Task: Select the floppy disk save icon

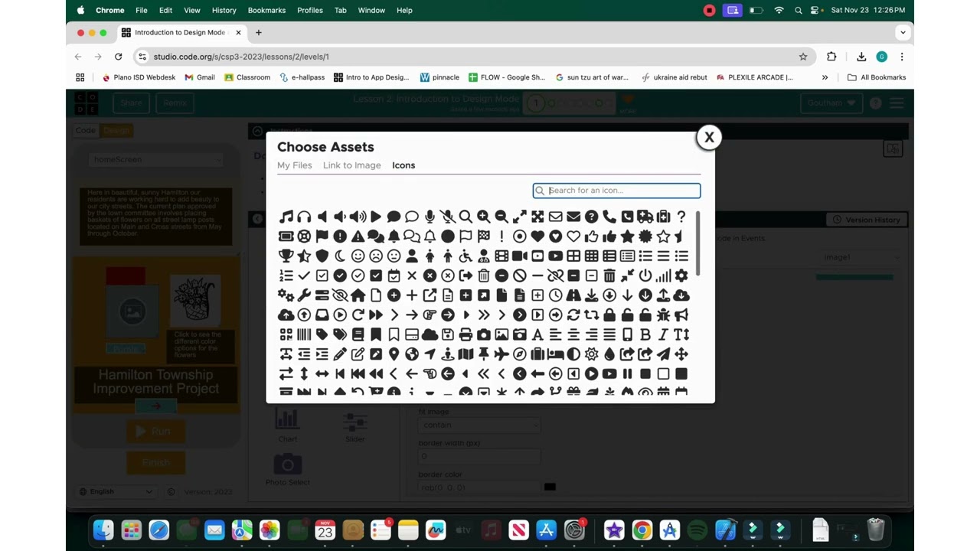Action: pos(447,334)
